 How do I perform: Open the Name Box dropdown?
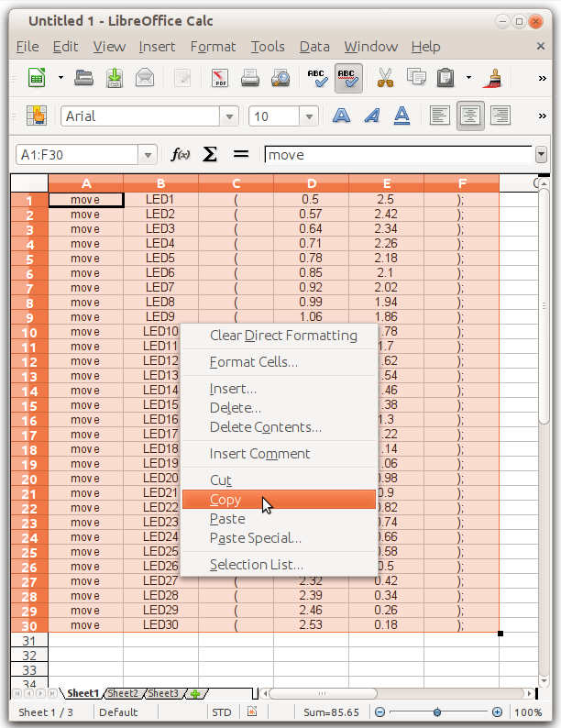(148, 155)
